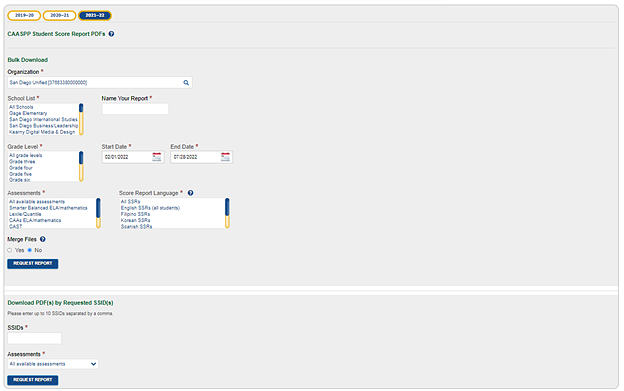Click Request Report under Bulk Download
Screen dimensions: 624x391
click(33, 264)
